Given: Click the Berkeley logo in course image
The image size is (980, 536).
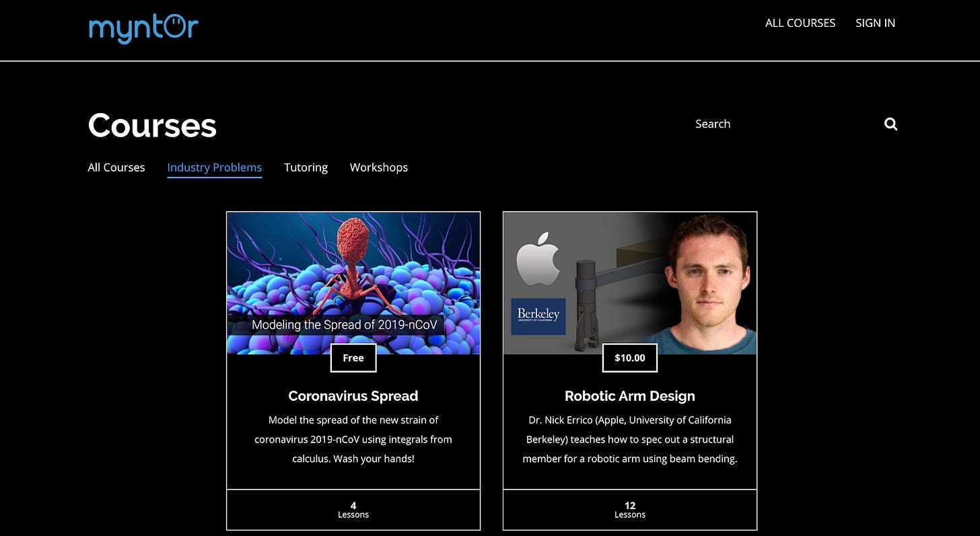Looking at the screenshot, I should click(538, 316).
